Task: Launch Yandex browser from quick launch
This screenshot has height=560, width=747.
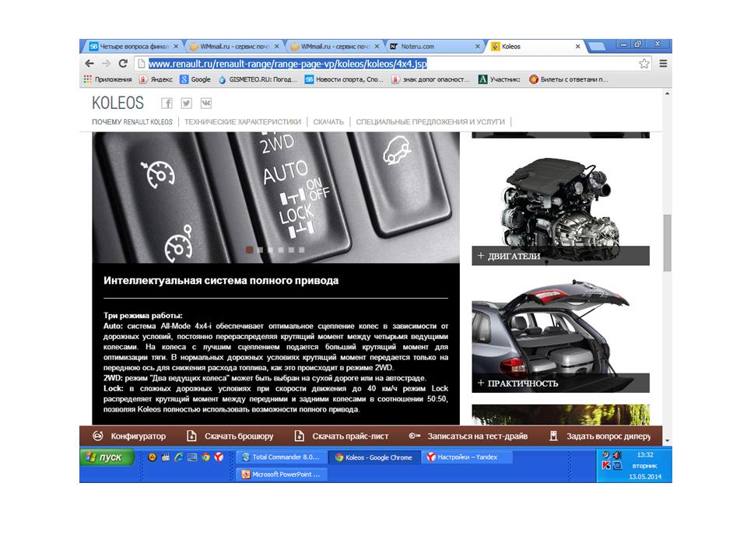Action: coord(219,457)
